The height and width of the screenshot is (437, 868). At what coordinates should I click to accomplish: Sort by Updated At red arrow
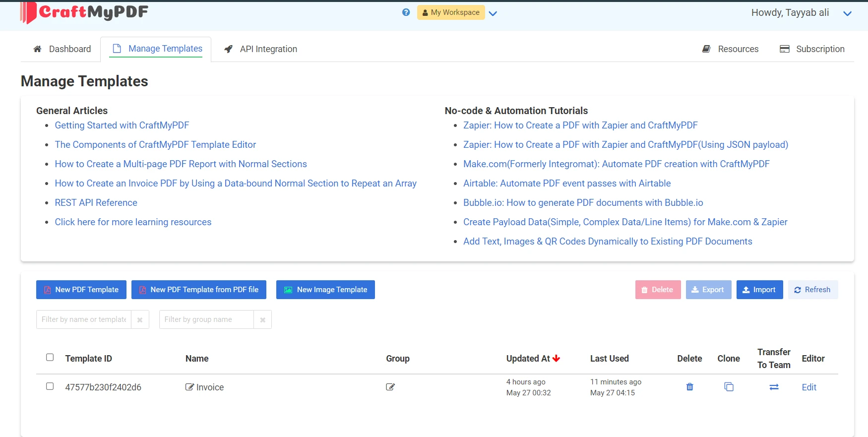556,358
